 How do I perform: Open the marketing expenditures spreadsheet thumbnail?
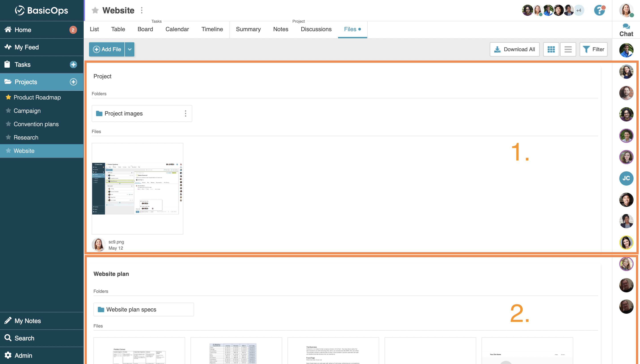tap(236, 351)
